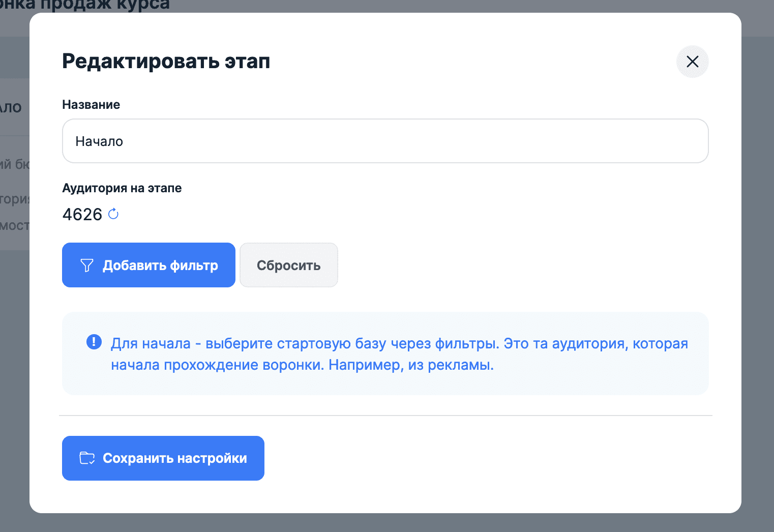Reset filters with the Сбросить button
The width and height of the screenshot is (774, 532).
coord(288,265)
